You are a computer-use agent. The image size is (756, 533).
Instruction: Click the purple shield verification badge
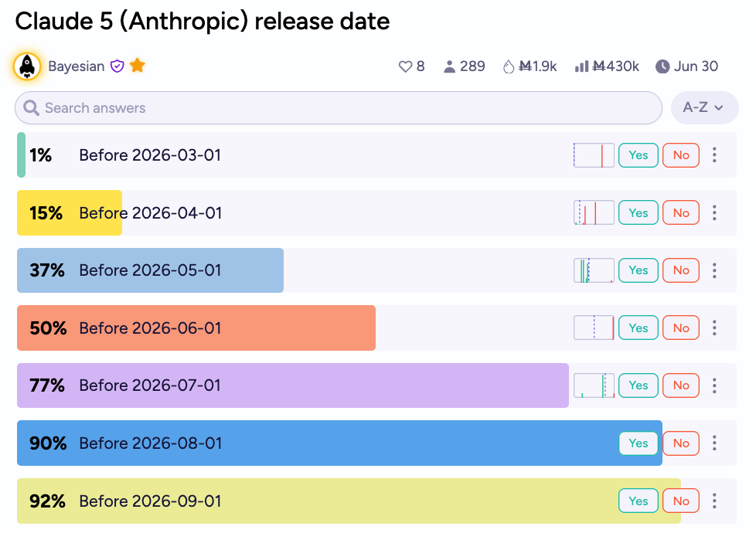(x=117, y=66)
